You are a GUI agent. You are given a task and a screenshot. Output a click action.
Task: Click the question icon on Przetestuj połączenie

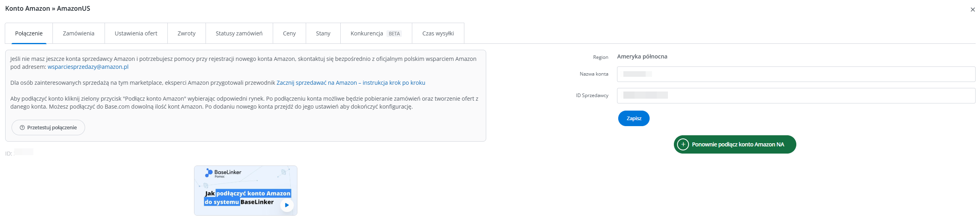[22, 128]
